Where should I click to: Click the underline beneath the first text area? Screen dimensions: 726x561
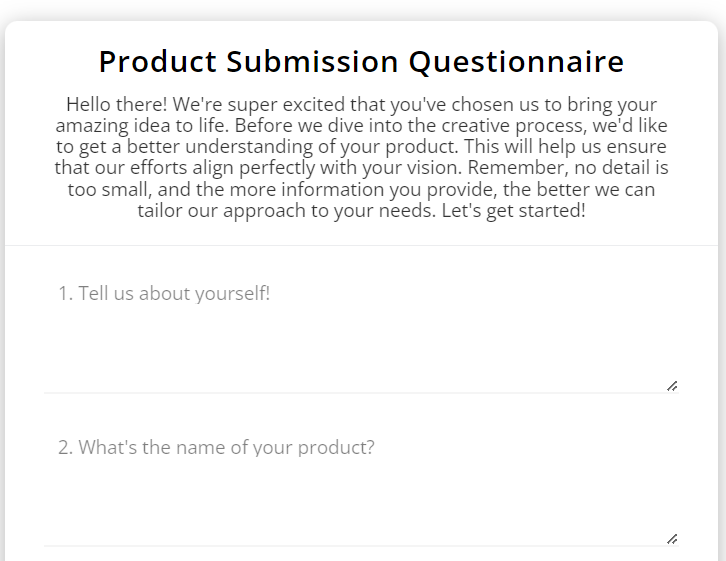point(361,393)
